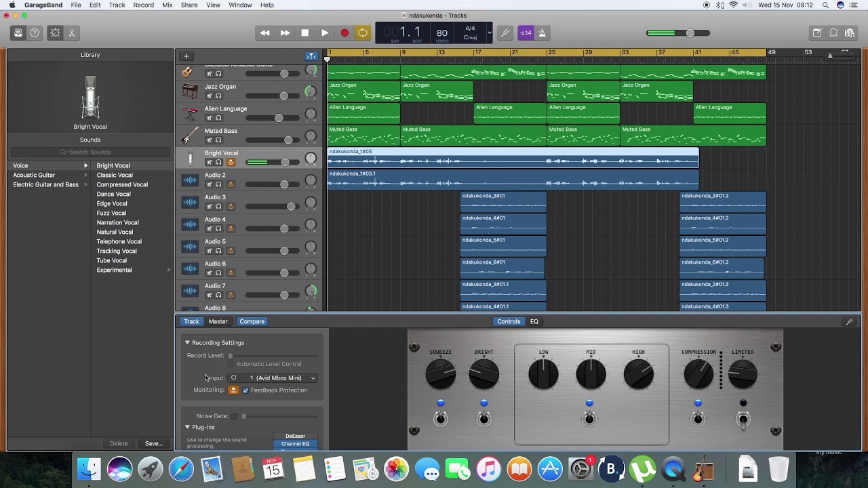This screenshot has height=488, width=868.
Task: Switch to the Master tab
Action: [x=218, y=321]
